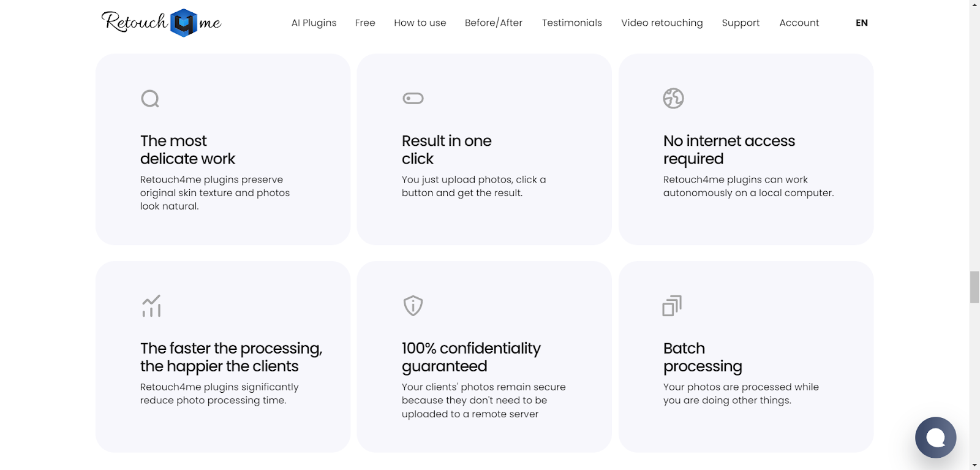Screen dimensions: 980x470
Task: Click the Retouch4me logo
Action: (x=161, y=23)
